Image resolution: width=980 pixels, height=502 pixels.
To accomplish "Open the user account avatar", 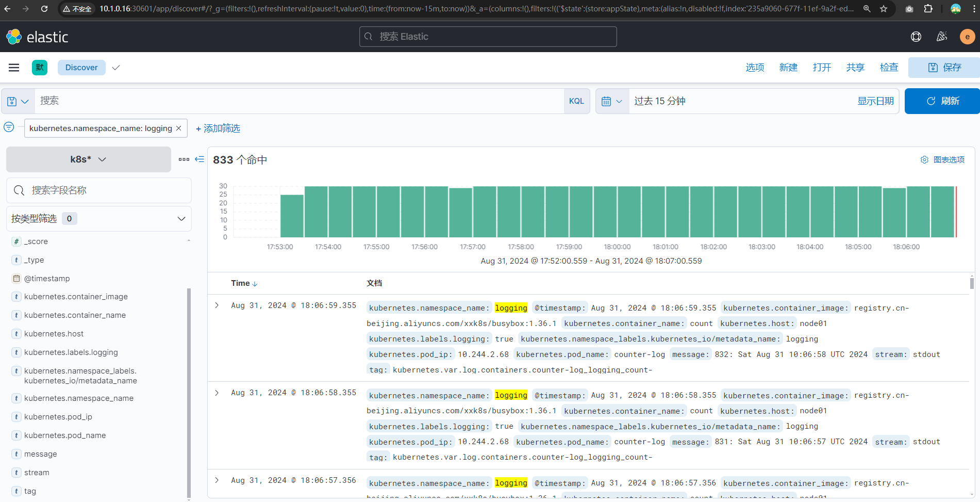I will pyautogui.click(x=967, y=37).
